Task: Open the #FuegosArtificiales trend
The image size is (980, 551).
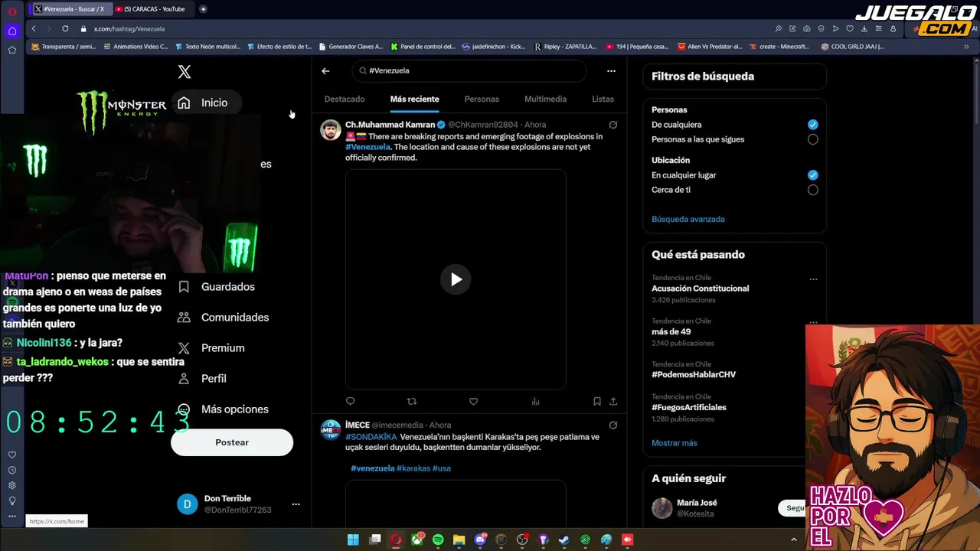Action: pos(689,407)
